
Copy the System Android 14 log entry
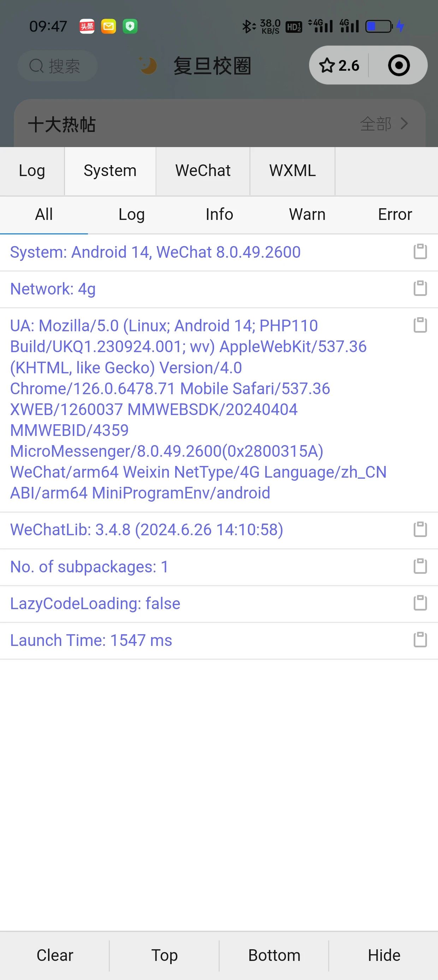tap(420, 252)
